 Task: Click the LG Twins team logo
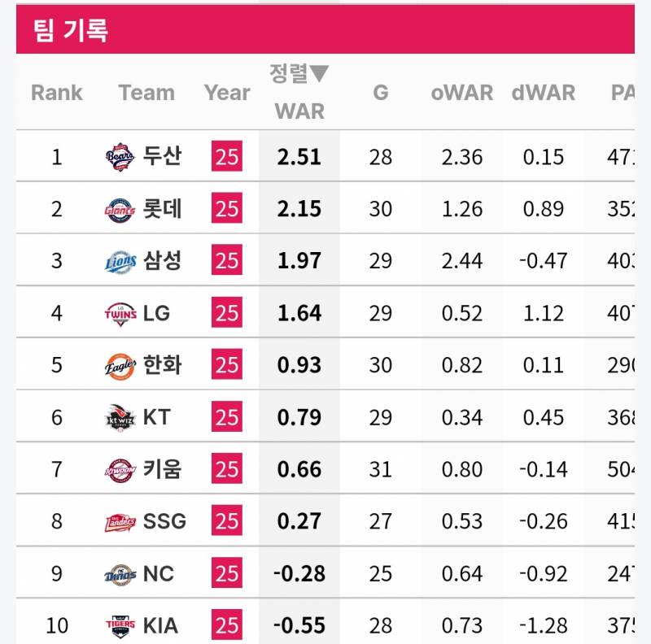click(120, 313)
